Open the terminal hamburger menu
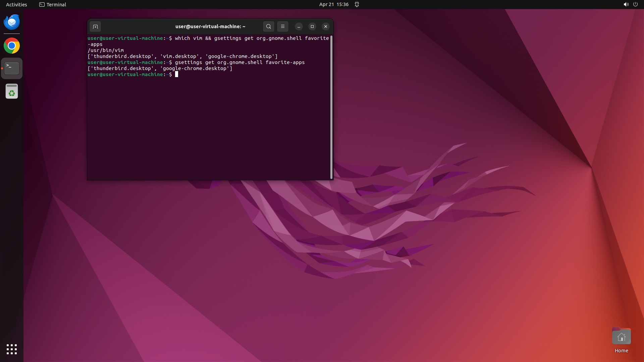The height and width of the screenshot is (362, 644). click(282, 26)
